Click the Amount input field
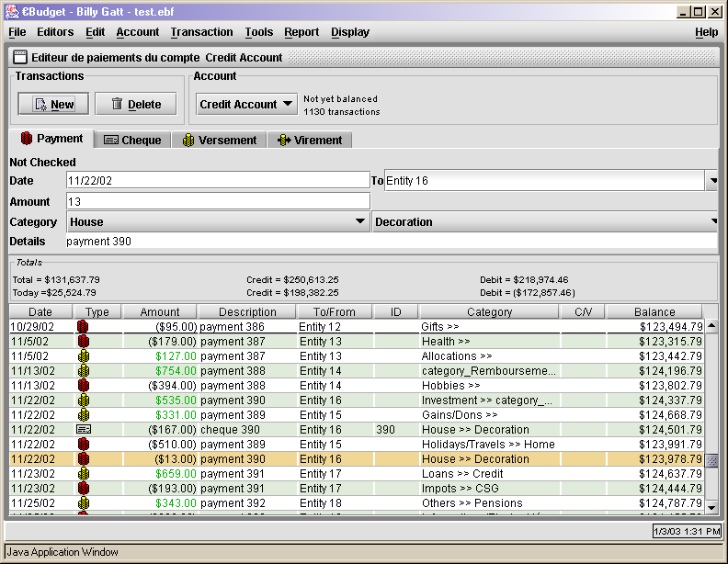The image size is (728, 564). click(x=217, y=201)
